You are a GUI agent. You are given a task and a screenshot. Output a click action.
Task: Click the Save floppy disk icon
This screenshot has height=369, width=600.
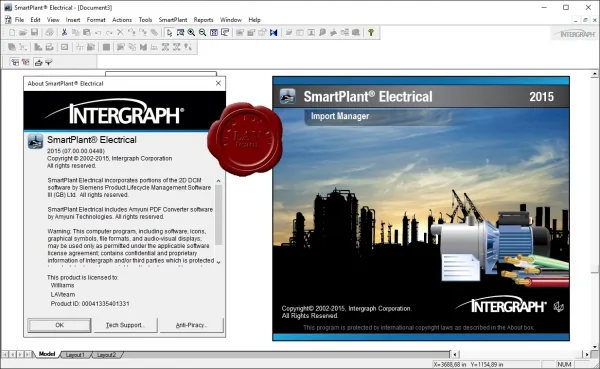coord(34,33)
